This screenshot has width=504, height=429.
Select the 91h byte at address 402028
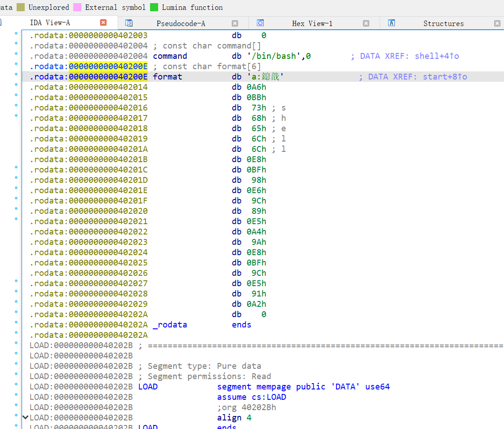point(259,294)
